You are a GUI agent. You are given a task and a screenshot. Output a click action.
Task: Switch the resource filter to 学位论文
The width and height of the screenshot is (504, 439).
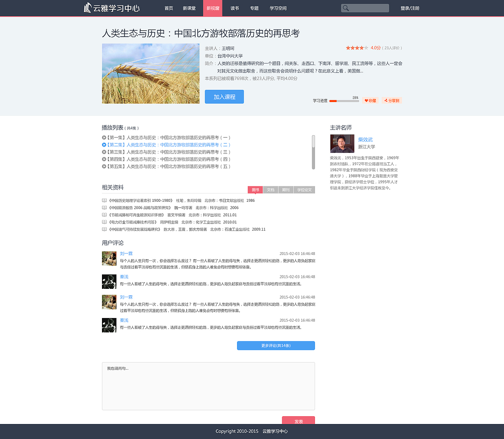[304, 190]
